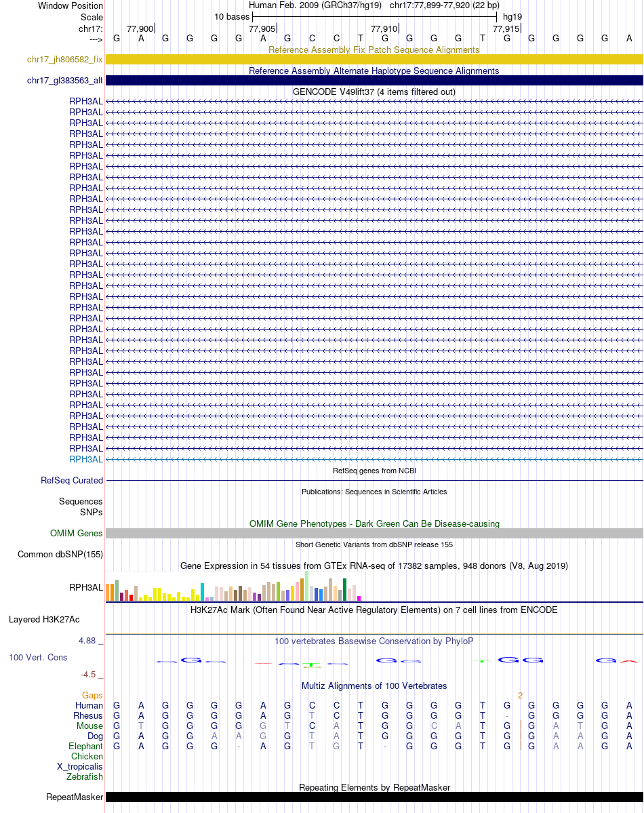Click the 100 Vert. Cons label

pyautogui.click(x=38, y=658)
